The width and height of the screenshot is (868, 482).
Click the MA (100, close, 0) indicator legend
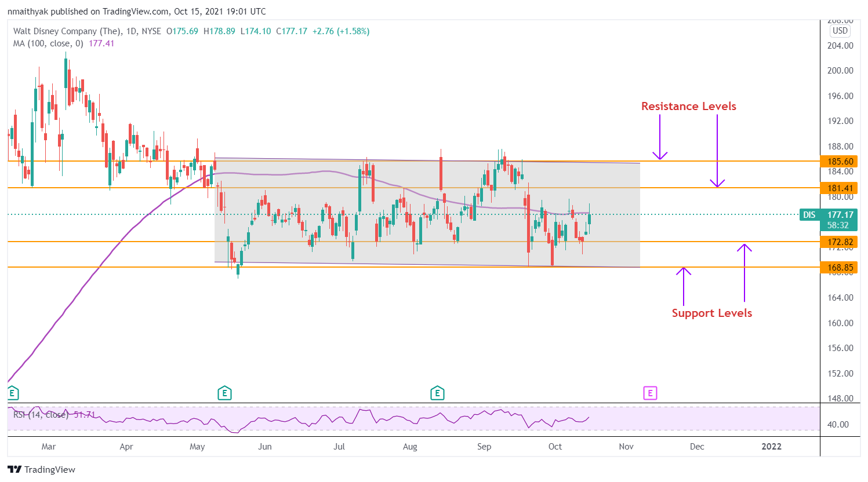(x=49, y=43)
